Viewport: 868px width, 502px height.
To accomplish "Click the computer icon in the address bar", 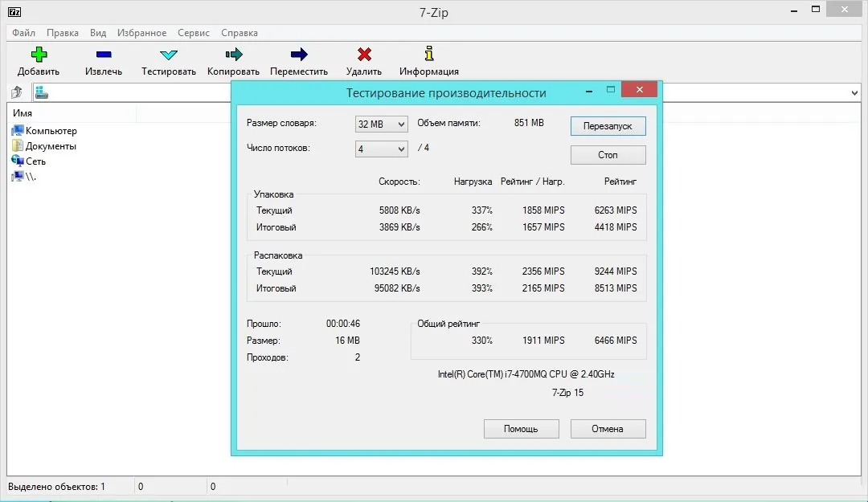I will click(x=42, y=92).
